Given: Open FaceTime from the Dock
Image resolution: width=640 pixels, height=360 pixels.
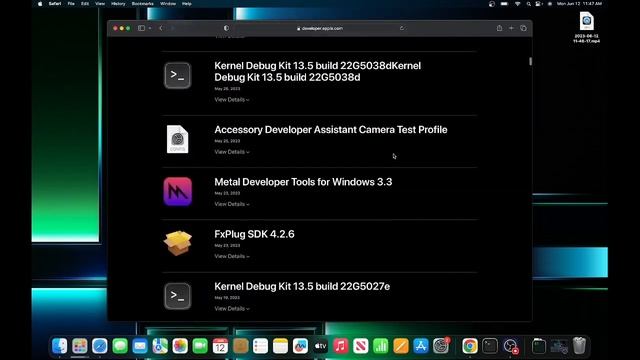Looking at the screenshot, I should [200, 346].
